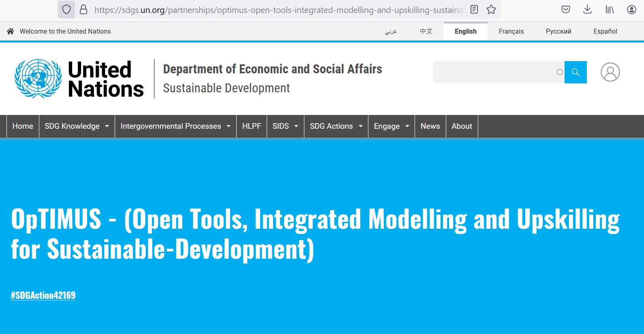
Task: Click the blue magnifier search button
Action: coord(576,72)
